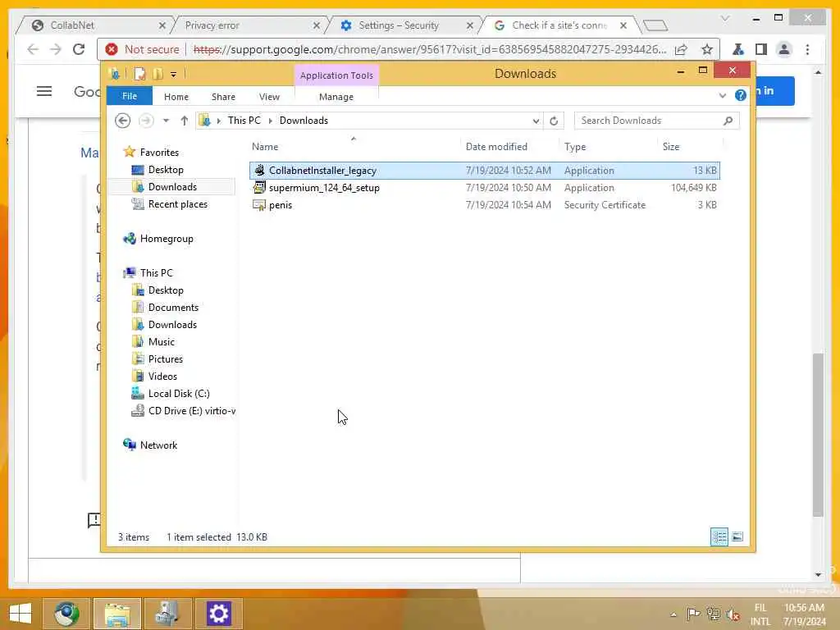Open recent locations dropdown arrow
The image size is (840, 630).
pos(166,121)
